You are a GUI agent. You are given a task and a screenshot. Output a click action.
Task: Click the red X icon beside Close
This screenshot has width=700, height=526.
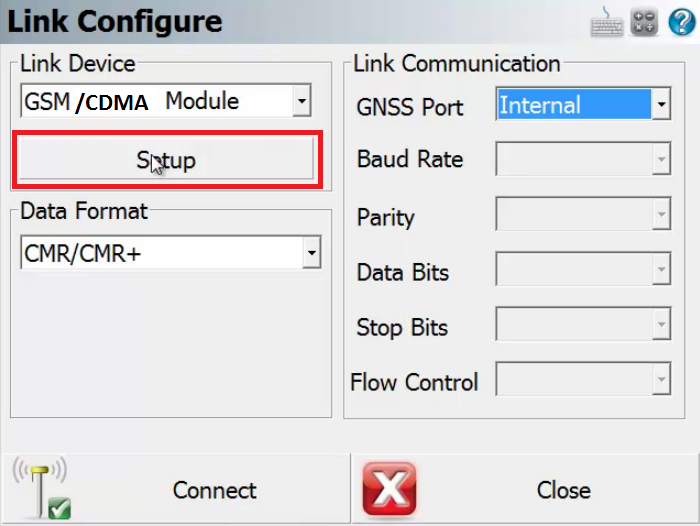click(x=388, y=490)
